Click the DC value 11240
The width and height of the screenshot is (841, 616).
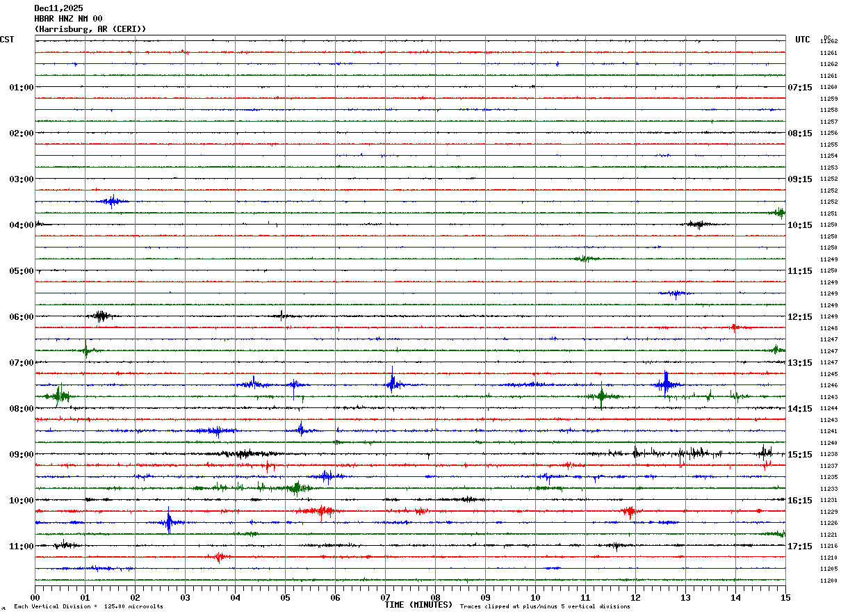(828, 443)
